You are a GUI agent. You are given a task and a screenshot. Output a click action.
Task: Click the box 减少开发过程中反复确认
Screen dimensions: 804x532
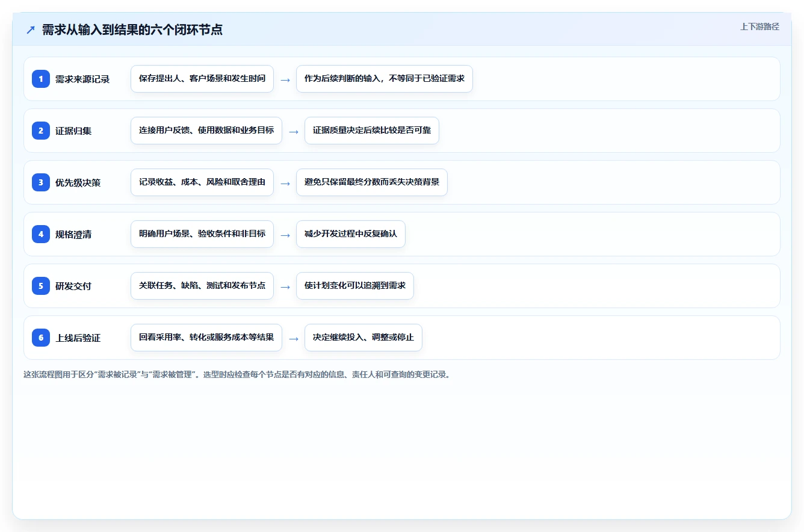351,234
